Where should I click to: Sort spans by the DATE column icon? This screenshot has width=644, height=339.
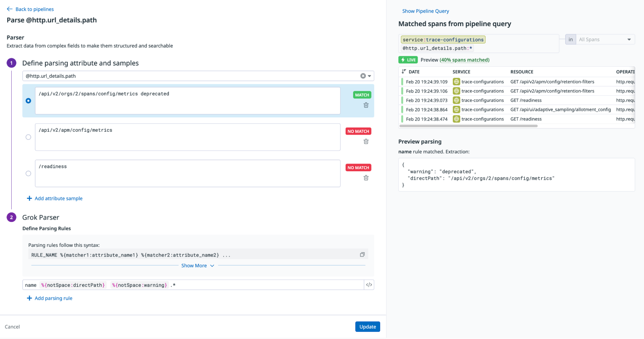[x=404, y=72]
